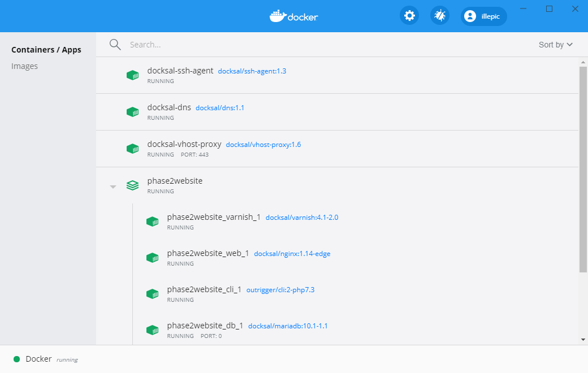Screen dimensions: 588x373
Task: Switch to Images in sidebar
Action: [24, 66]
